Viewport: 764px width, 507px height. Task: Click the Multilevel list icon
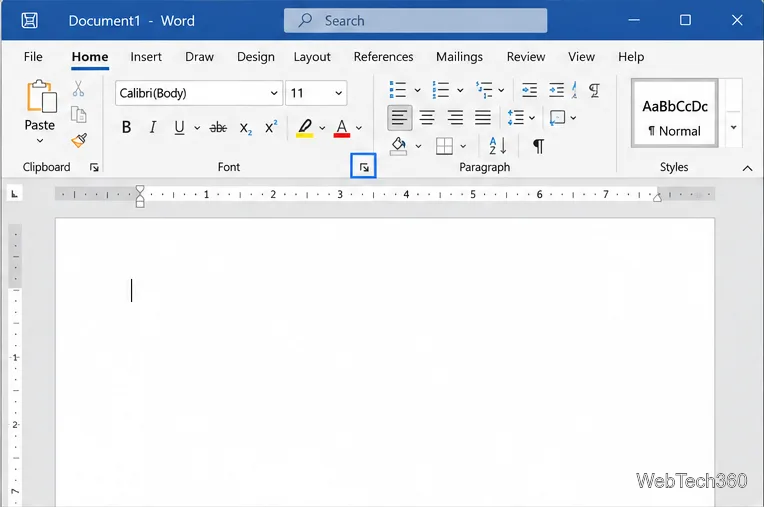[484, 90]
